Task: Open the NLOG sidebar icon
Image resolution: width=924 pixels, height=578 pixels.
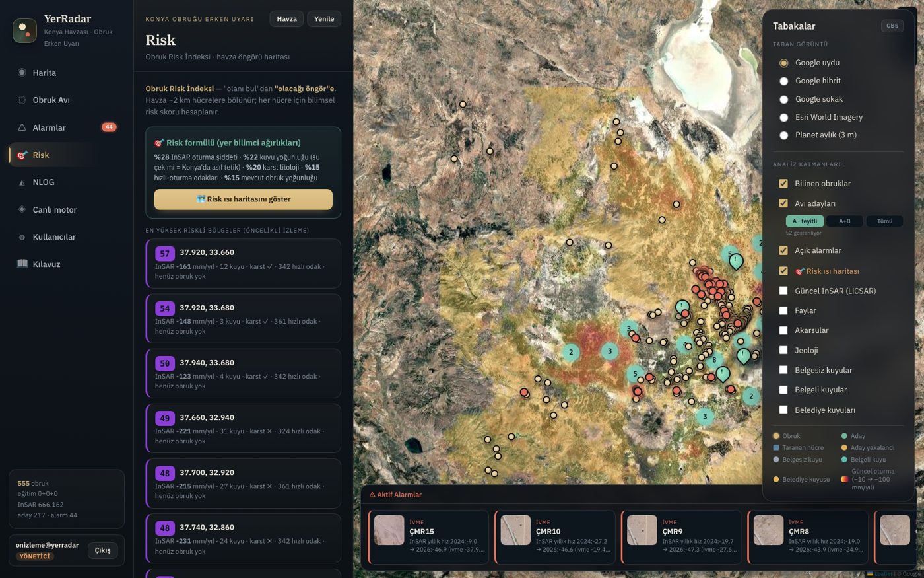Action: click(22, 182)
